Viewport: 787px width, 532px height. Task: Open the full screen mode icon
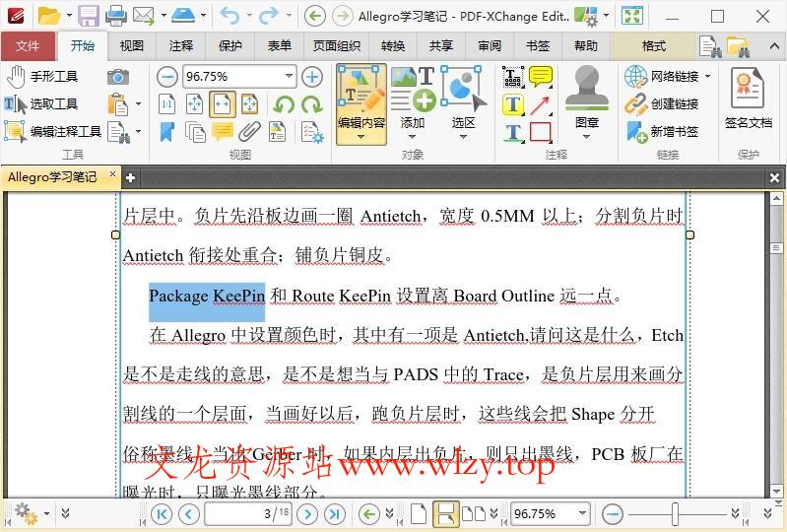coord(632,16)
